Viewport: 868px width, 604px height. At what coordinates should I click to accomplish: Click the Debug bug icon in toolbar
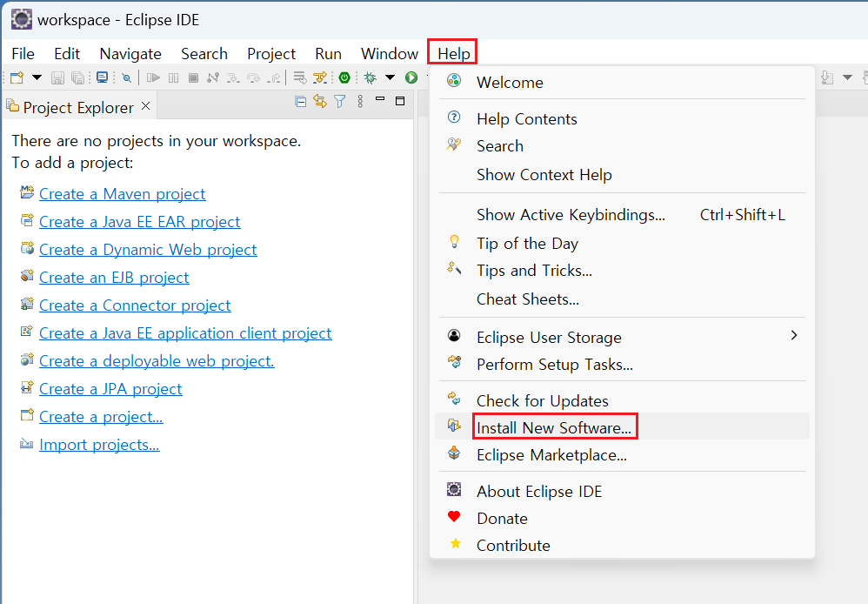tap(371, 77)
